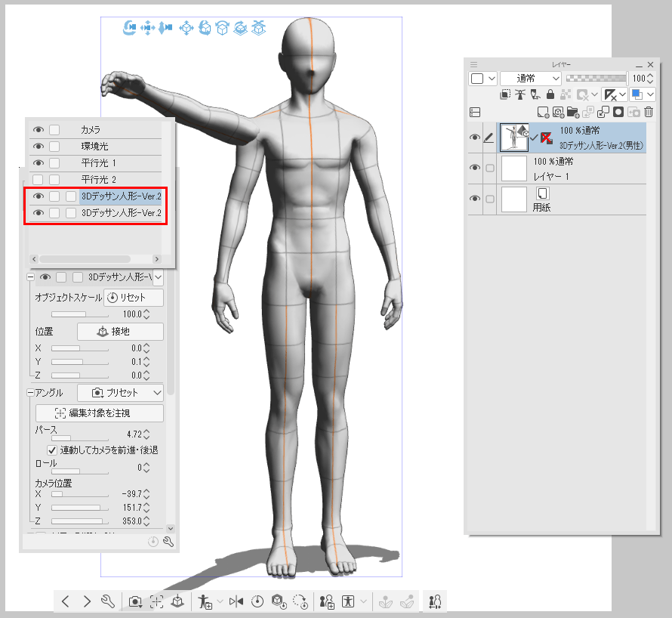This screenshot has height=618, width=672.
Task: Click the 編集対象を注視 button
Action: pyautogui.click(x=100, y=413)
